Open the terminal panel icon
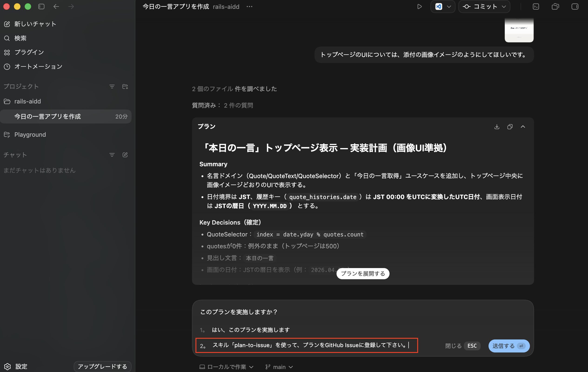This screenshot has width=588, height=372. point(536,7)
